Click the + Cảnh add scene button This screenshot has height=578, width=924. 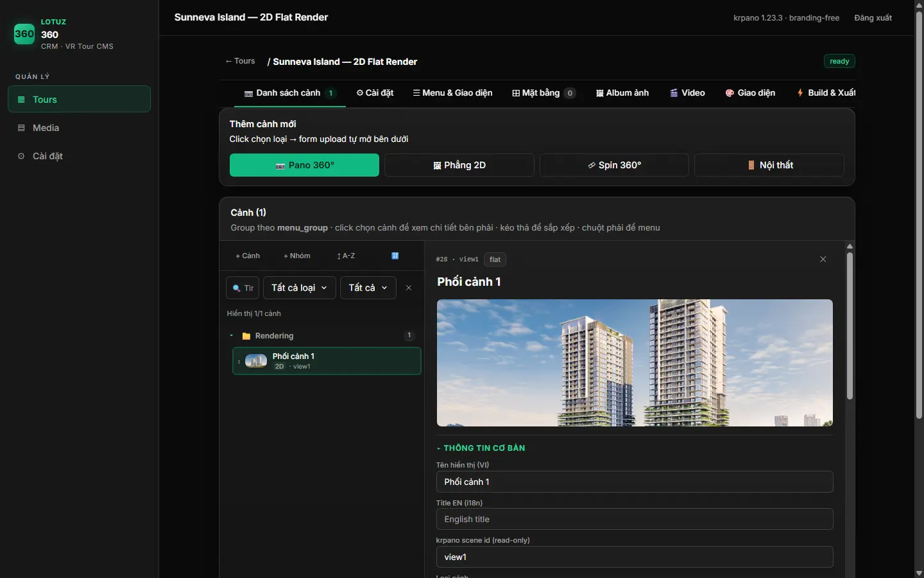pyautogui.click(x=248, y=256)
